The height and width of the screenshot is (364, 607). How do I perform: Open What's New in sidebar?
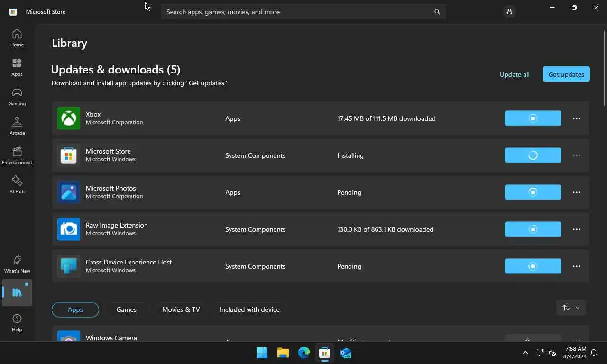(17, 264)
